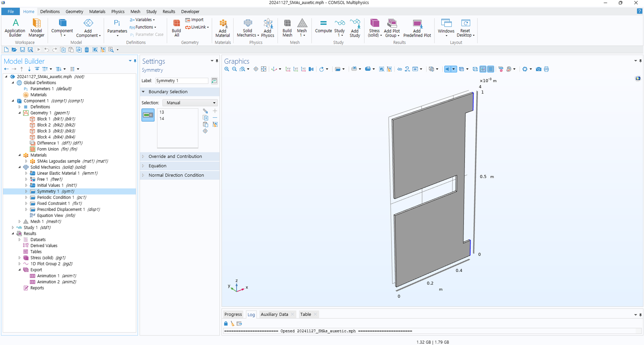This screenshot has width=644, height=345.
Task: Zoom in on the Graphics view
Action: click(227, 69)
